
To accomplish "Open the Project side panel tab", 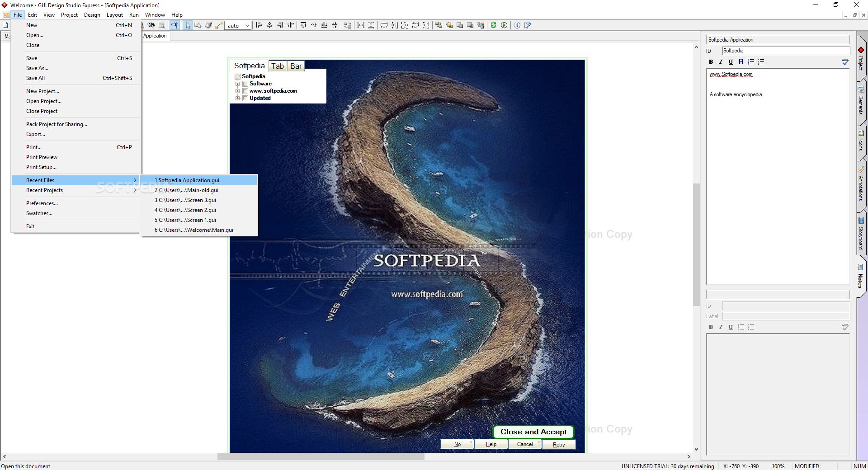I will click(861, 59).
